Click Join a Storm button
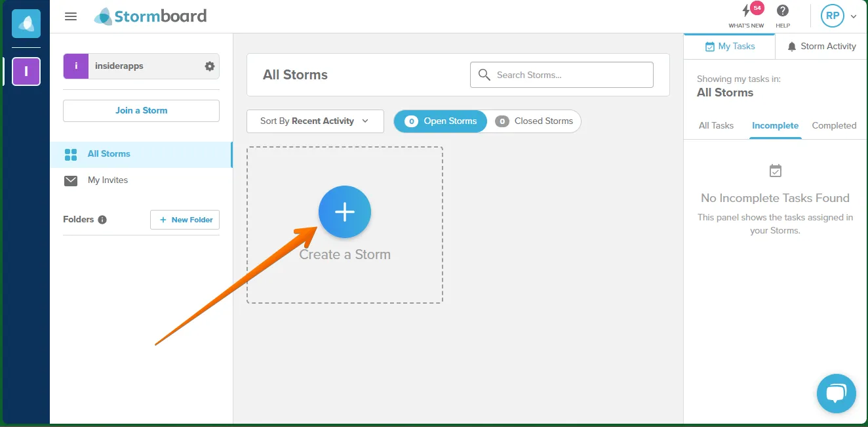The image size is (868, 427). click(x=141, y=110)
